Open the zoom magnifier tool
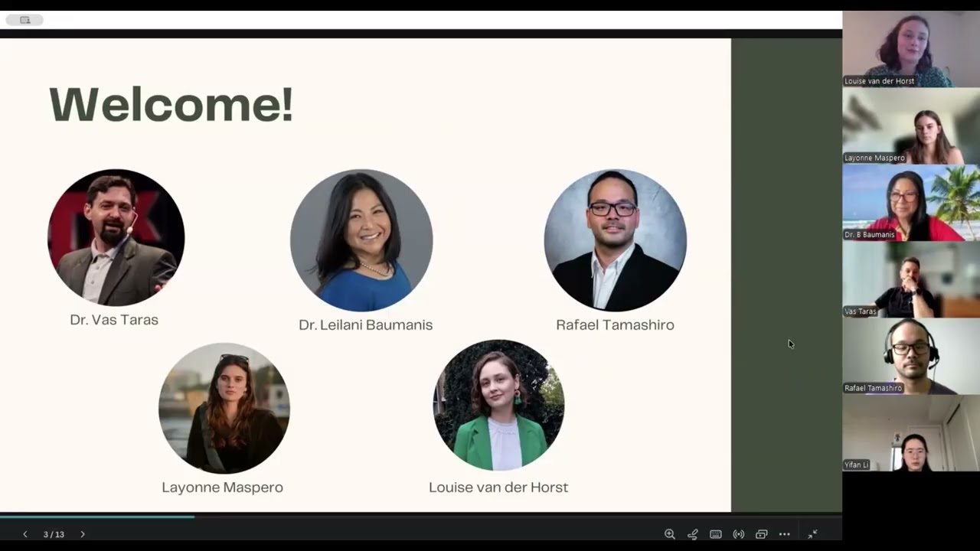The image size is (980, 551). pos(669,534)
